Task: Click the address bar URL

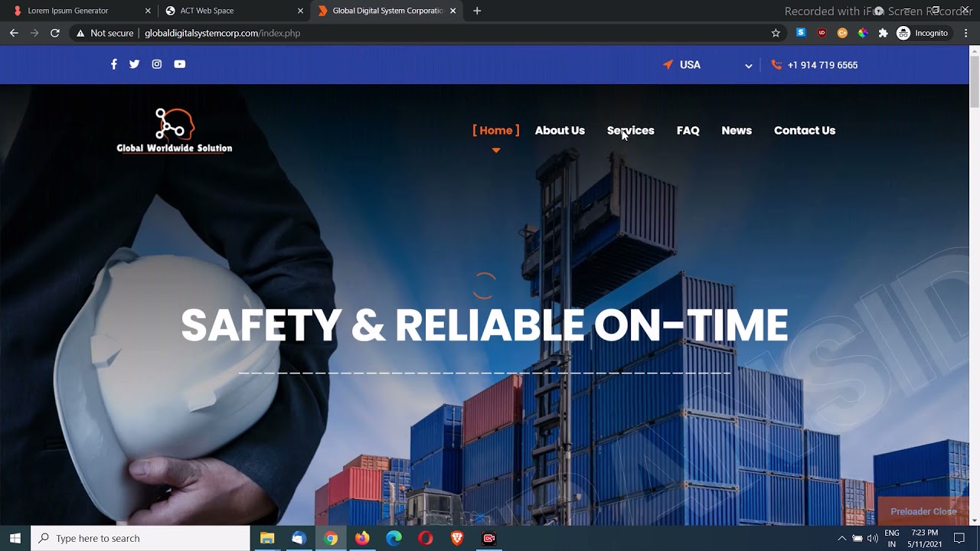Action: (223, 33)
